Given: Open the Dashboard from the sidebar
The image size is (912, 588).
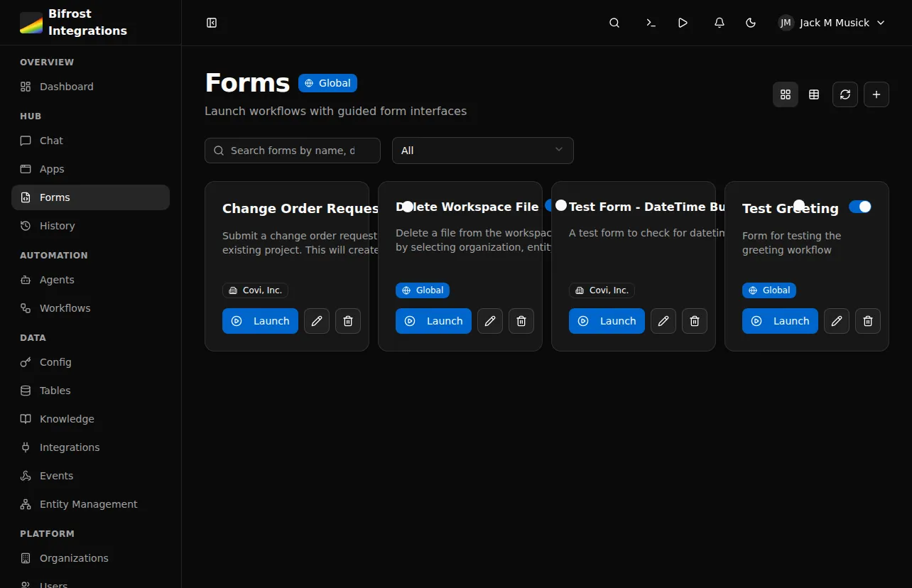Looking at the screenshot, I should pyautogui.click(x=66, y=86).
